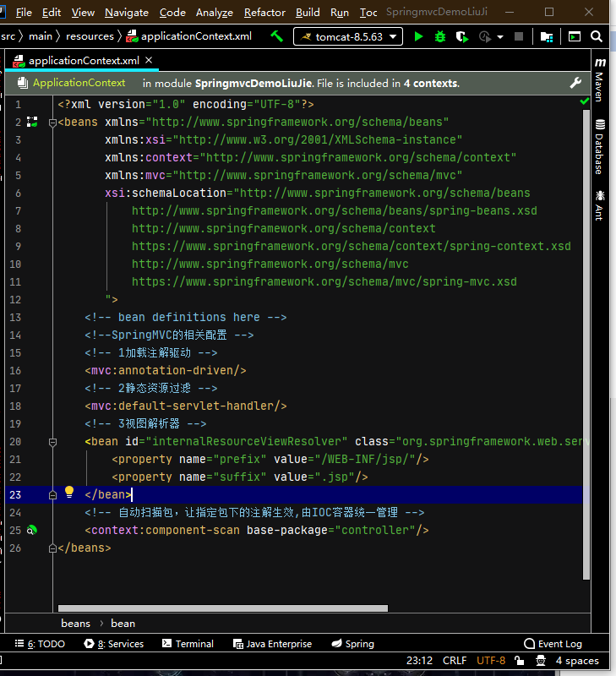Viewport: 616px width, 676px height.
Task: Change UTF-8 file encoding
Action: [x=491, y=661]
